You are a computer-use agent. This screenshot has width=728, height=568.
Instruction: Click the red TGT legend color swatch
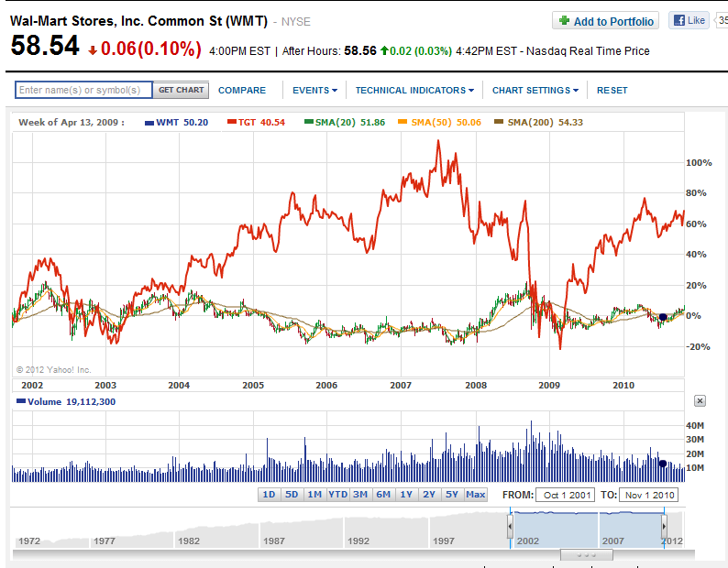click(x=232, y=122)
